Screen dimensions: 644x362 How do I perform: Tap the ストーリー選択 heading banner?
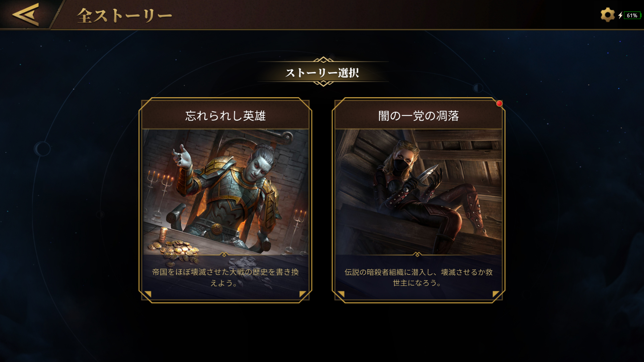[x=323, y=72]
